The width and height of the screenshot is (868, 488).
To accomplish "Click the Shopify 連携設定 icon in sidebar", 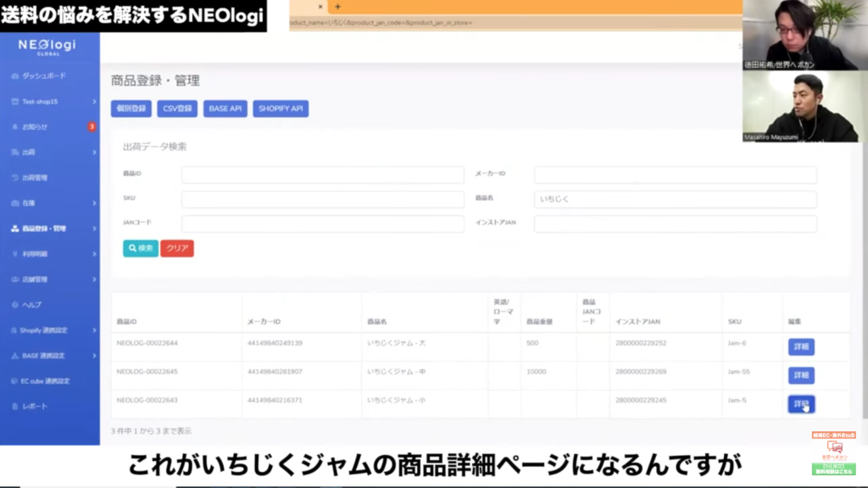I will click(14, 330).
